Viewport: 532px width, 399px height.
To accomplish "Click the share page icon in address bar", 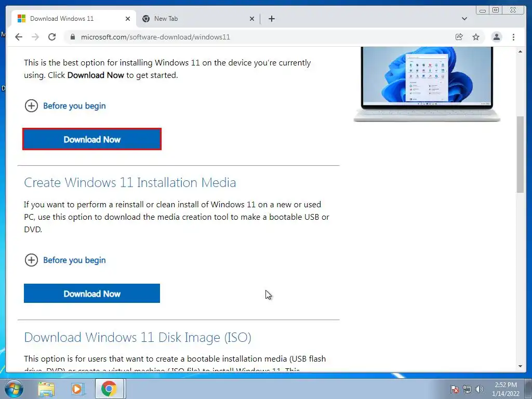I will coord(459,37).
